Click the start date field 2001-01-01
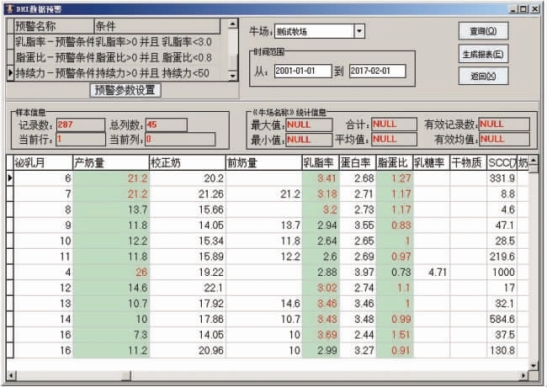The image size is (547, 387). 302,71
